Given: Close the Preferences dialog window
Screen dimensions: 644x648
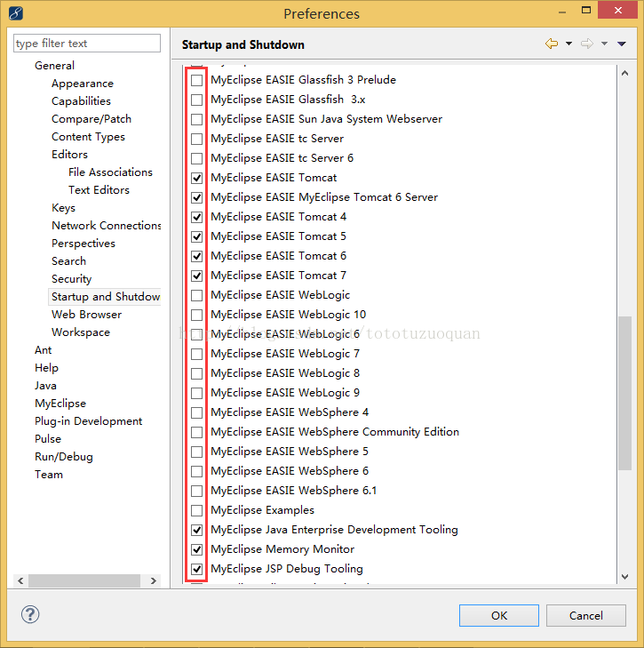Looking at the screenshot, I should [x=617, y=10].
